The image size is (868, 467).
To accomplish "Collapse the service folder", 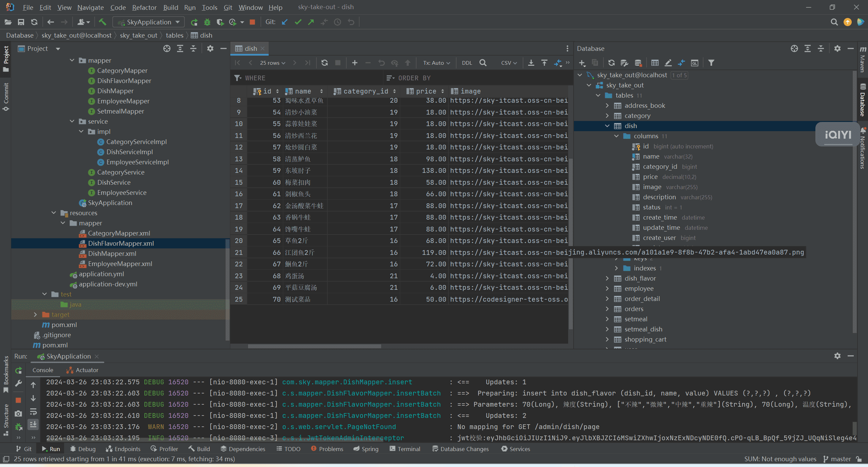I will [72, 121].
